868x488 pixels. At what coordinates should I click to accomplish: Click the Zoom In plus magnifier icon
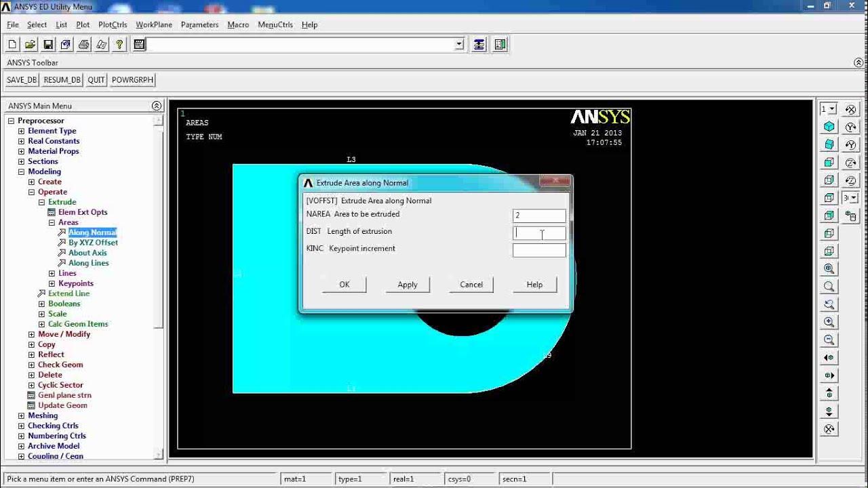click(x=829, y=322)
